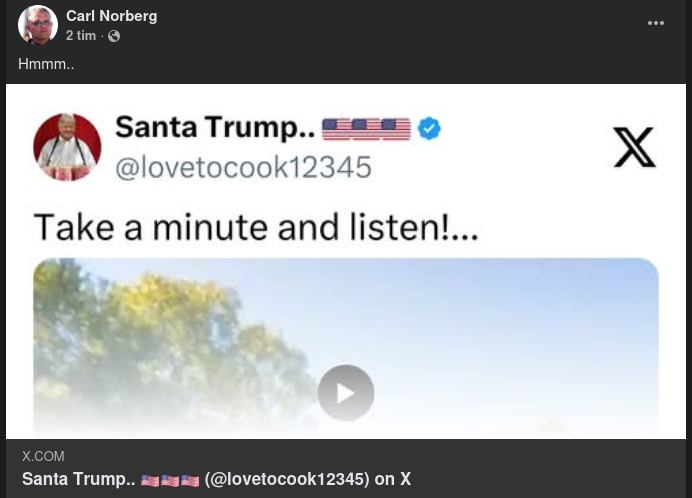Click flag emojis beside the tweet author name
Viewport: 692px width, 498px height.
tap(366, 129)
